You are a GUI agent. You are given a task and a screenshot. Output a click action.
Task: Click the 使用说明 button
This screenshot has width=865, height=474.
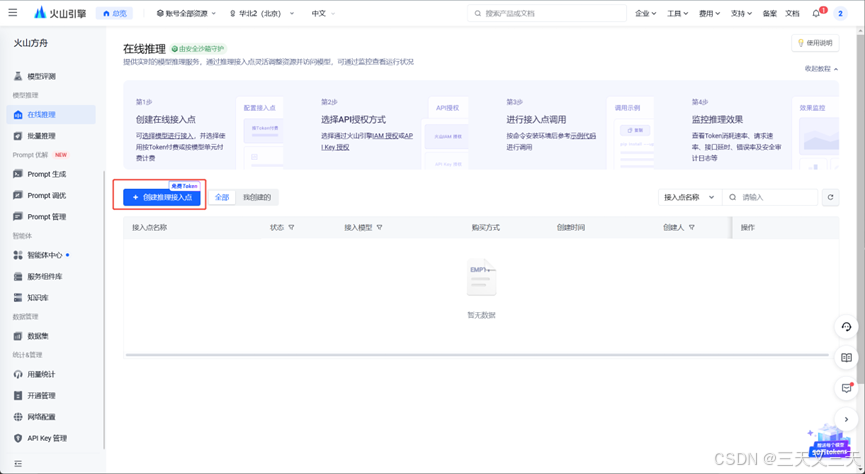(815, 43)
